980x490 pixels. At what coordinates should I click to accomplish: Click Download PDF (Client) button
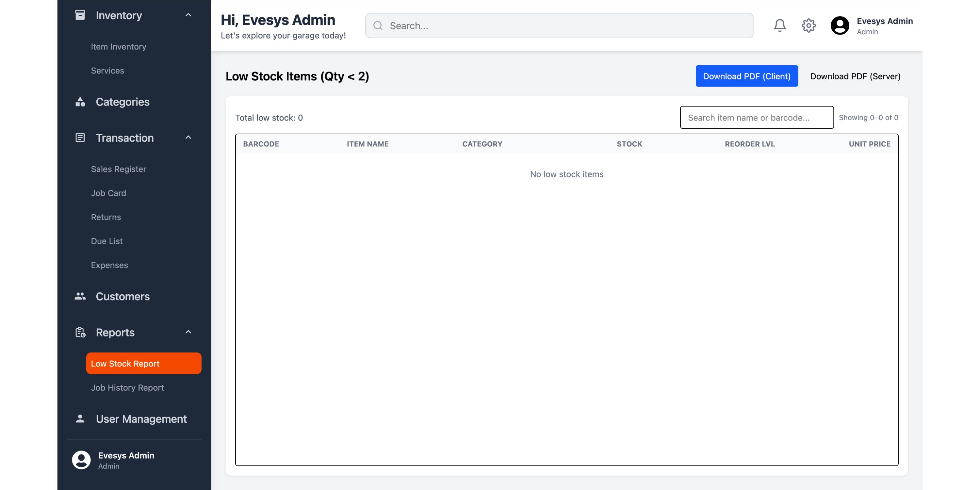click(x=746, y=76)
